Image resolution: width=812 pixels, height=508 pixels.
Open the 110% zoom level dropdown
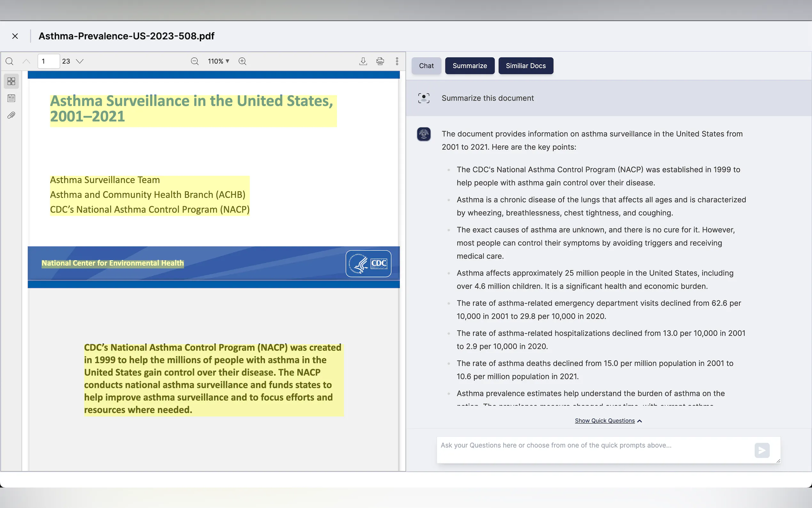pos(219,61)
